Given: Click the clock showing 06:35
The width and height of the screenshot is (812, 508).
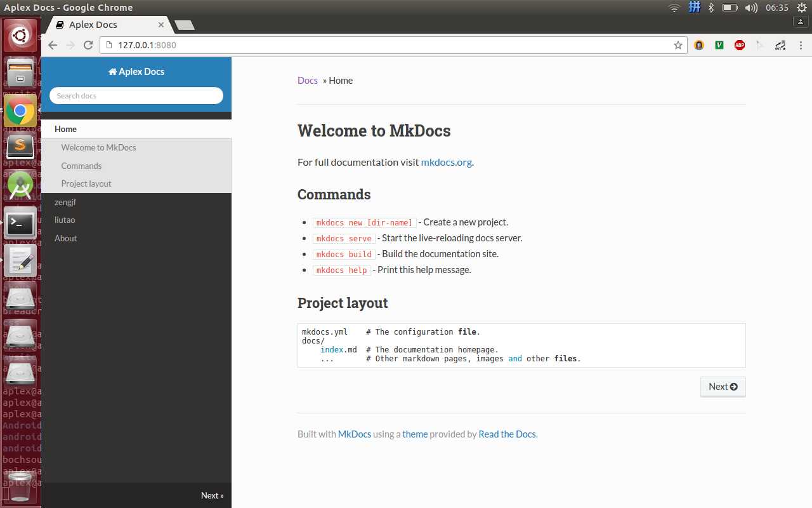Looking at the screenshot, I should click(x=776, y=8).
